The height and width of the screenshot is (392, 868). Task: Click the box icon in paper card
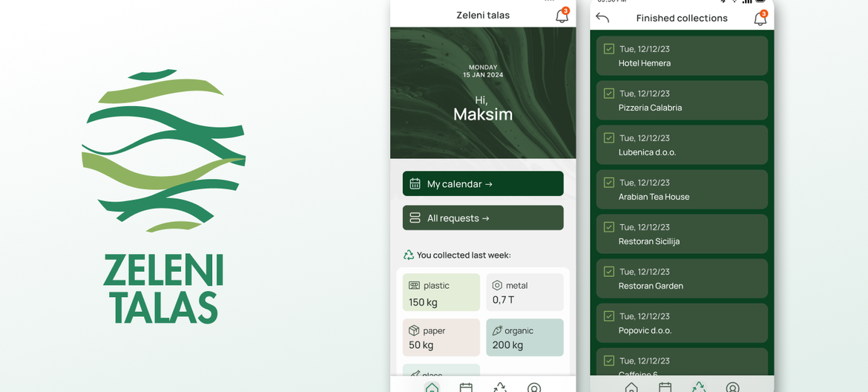tap(414, 330)
